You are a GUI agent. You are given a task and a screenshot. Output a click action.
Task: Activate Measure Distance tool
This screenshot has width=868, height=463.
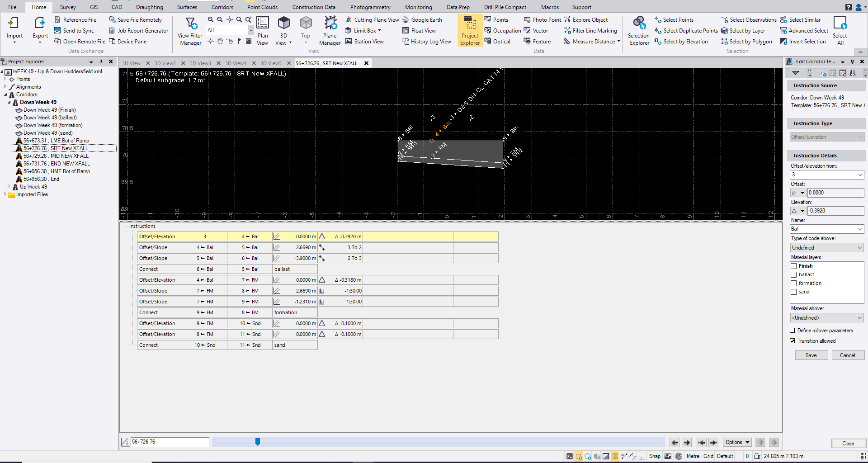593,42
